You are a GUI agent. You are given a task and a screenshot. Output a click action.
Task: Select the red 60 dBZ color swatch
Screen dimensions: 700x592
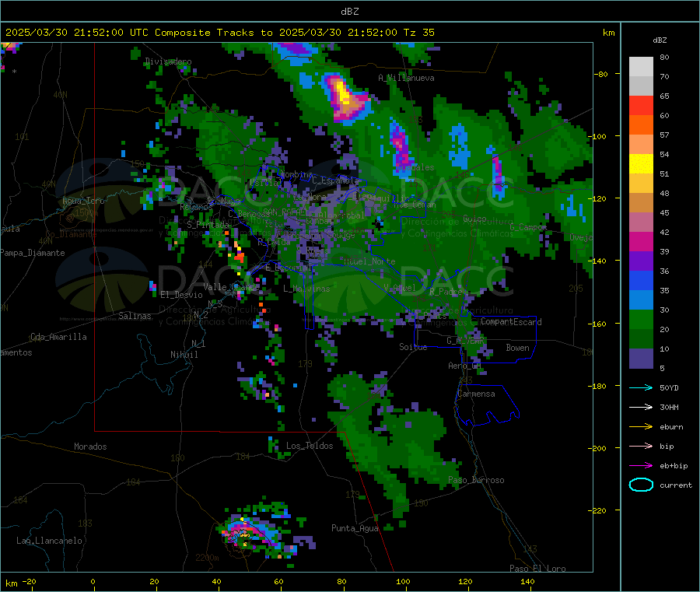[x=641, y=105]
